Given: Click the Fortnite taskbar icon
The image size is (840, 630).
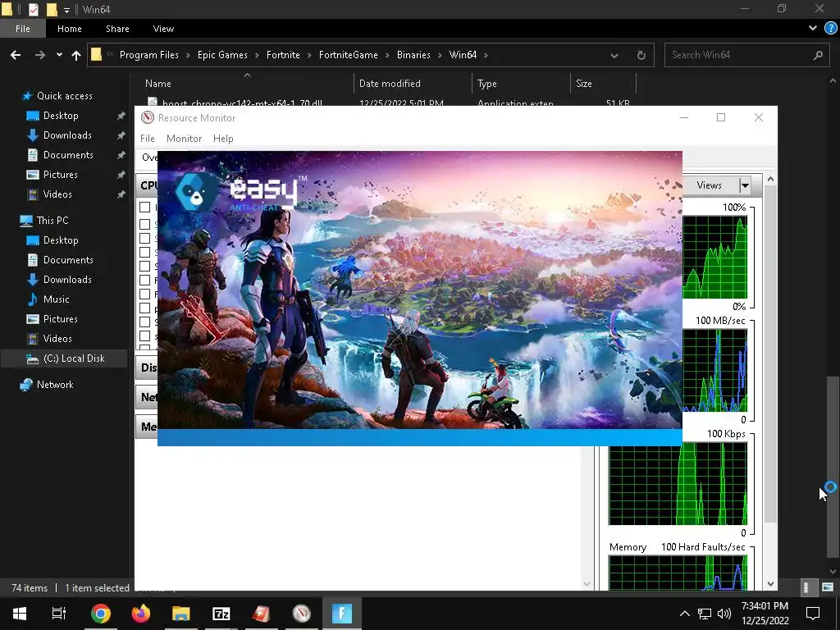Looking at the screenshot, I should click(342, 614).
